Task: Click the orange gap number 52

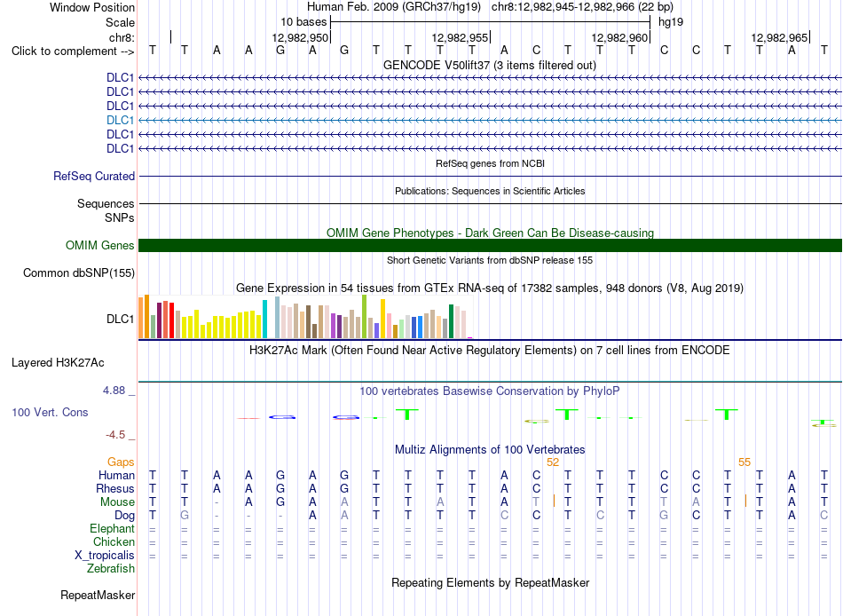Action: click(553, 462)
